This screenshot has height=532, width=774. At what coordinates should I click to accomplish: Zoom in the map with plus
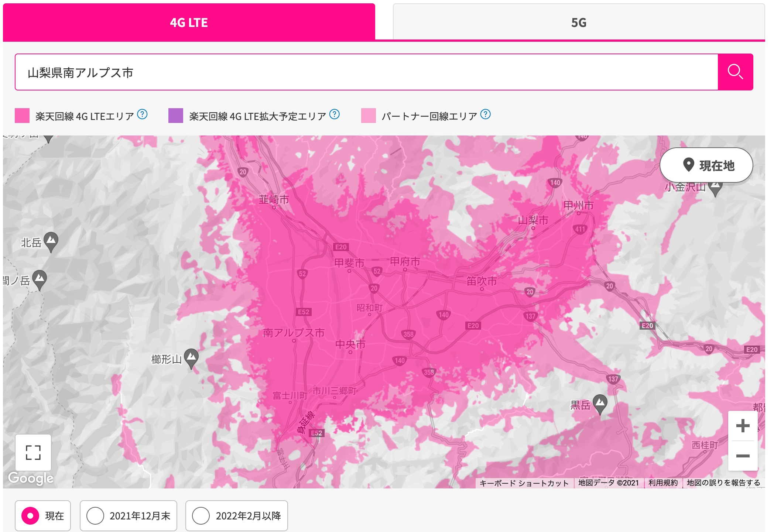743,426
